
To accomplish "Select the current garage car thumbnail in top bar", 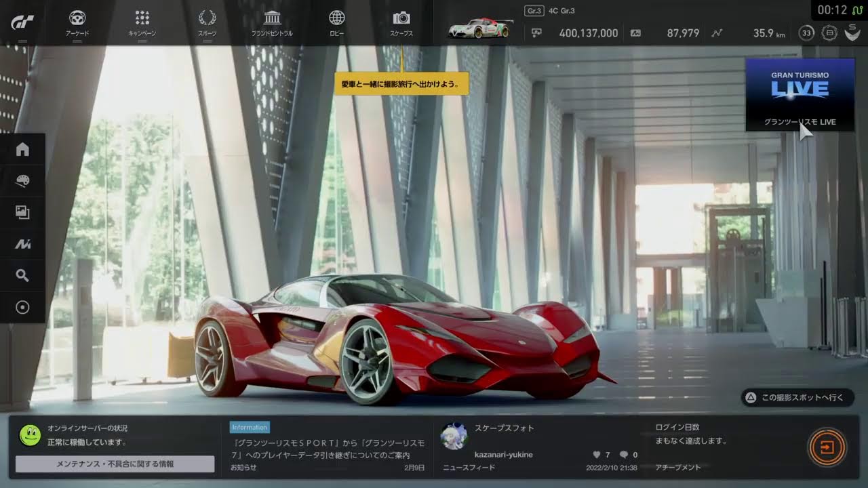I will (x=479, y=28).
